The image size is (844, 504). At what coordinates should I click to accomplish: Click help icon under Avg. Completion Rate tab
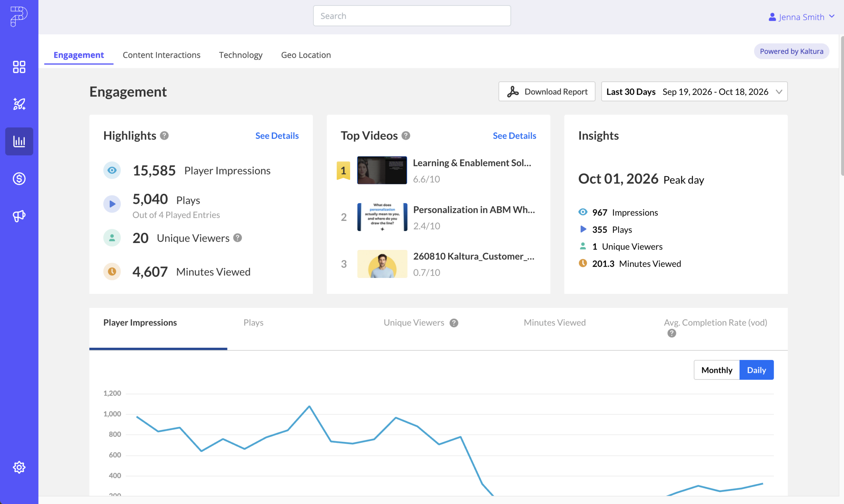(x=672, y=333)
